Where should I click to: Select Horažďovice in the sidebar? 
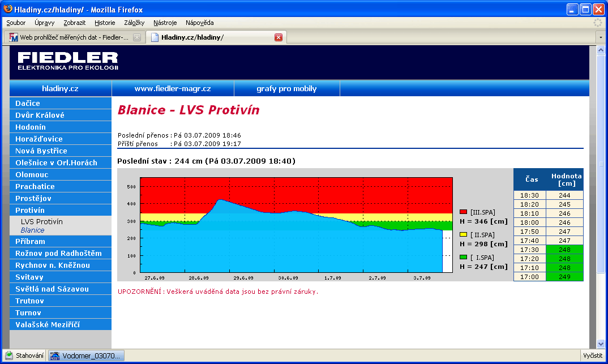(61, 139)
